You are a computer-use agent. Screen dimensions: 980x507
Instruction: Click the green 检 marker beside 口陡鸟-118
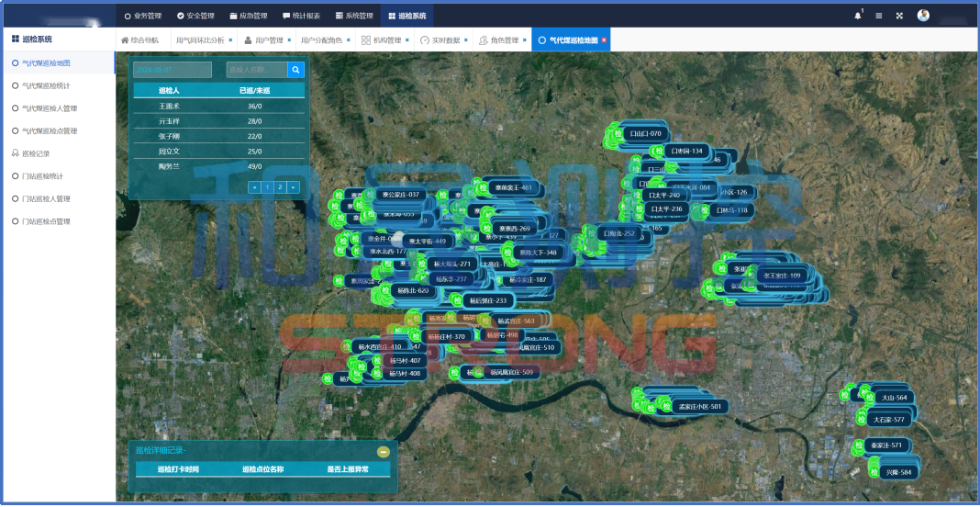pyautogui.click(x=705, y=210)
